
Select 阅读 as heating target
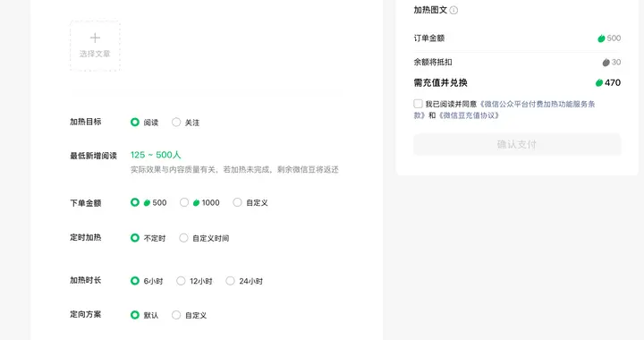click(x=135, y=122)
